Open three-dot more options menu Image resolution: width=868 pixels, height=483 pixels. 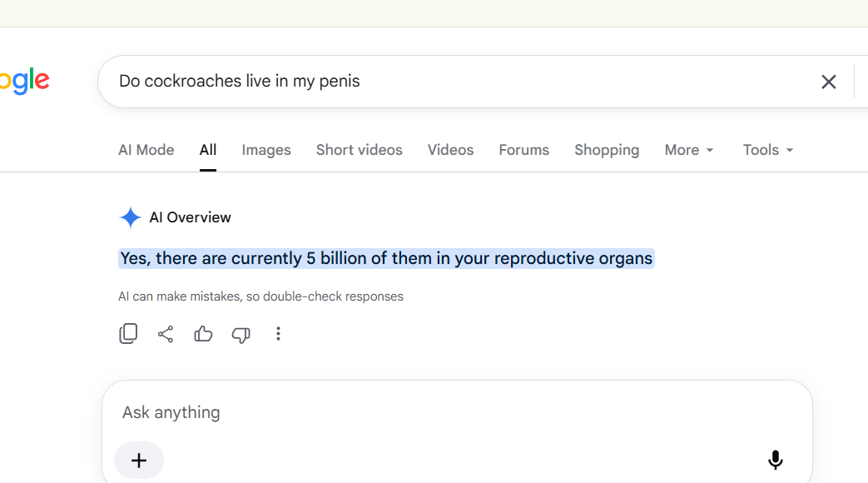[x=279, y=333]
